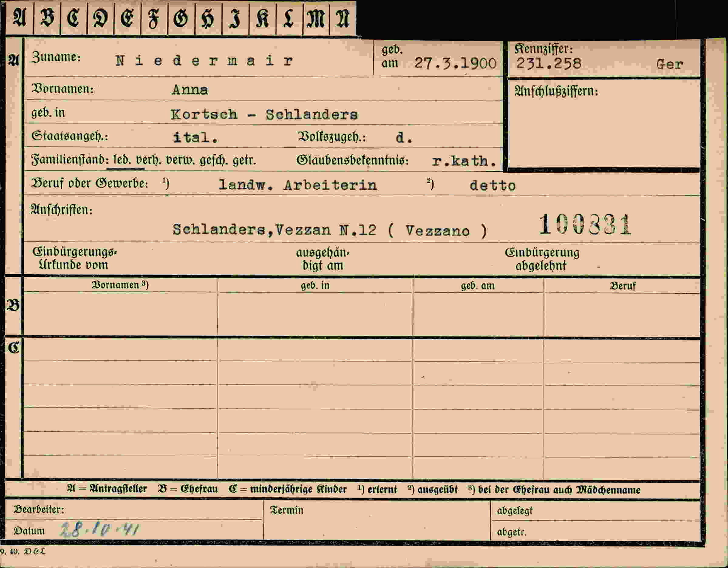Click the typed surname 'Niedermair'
The height and width of the screenshot is (568, 728).
coord(204,61)
